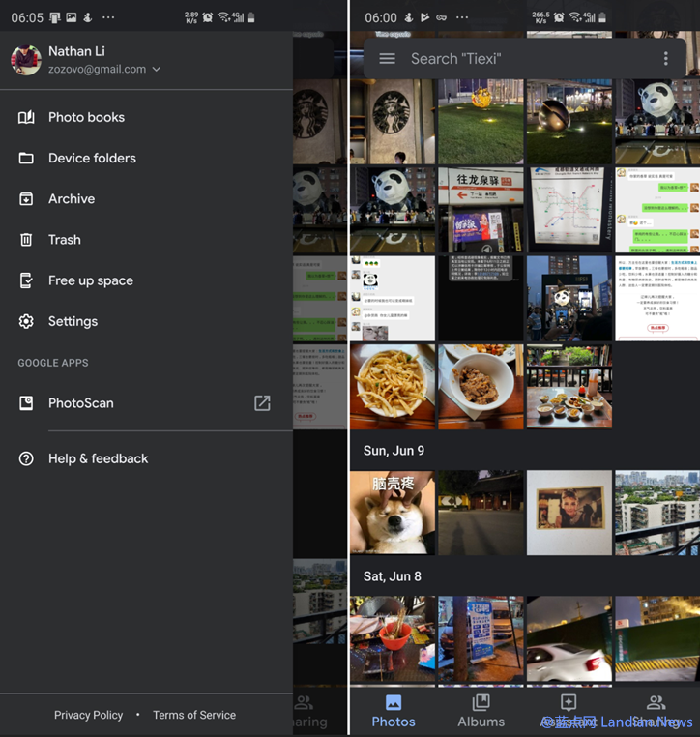Open the hamburger menu in search bar

point(387,59)
